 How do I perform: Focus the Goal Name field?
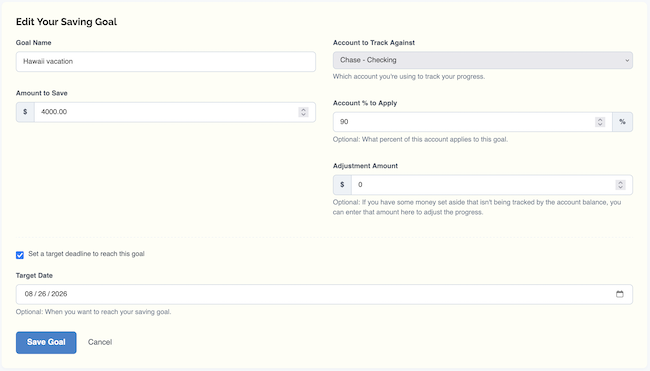(166, 62)
